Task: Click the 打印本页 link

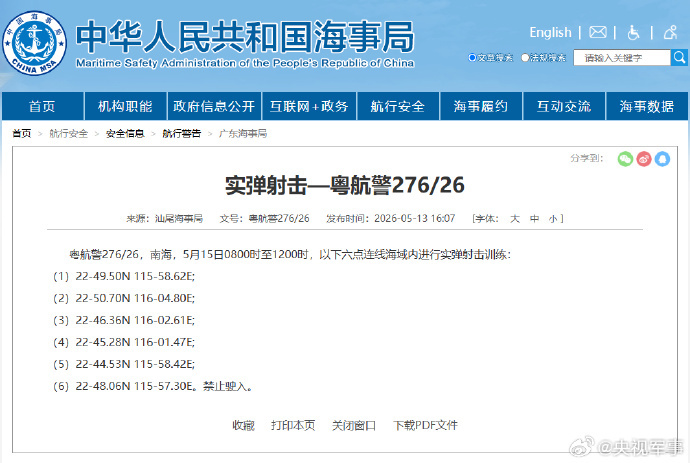Action: point(293,425)
